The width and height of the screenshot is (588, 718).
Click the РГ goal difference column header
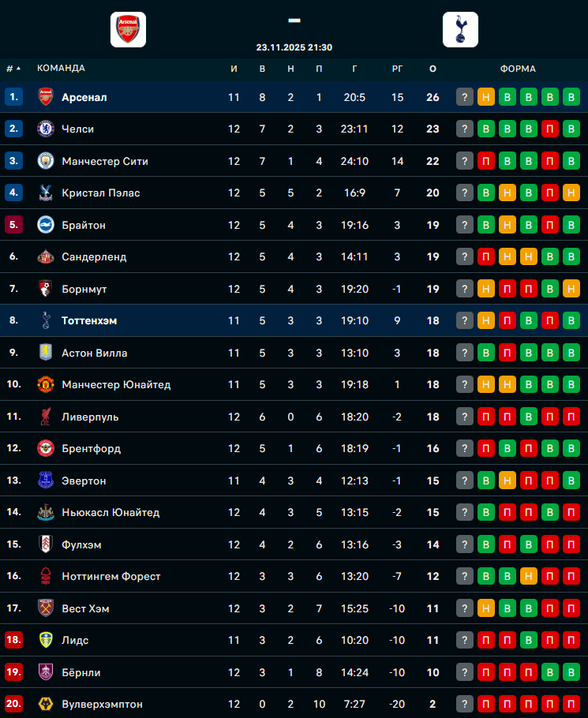(398, 69)
